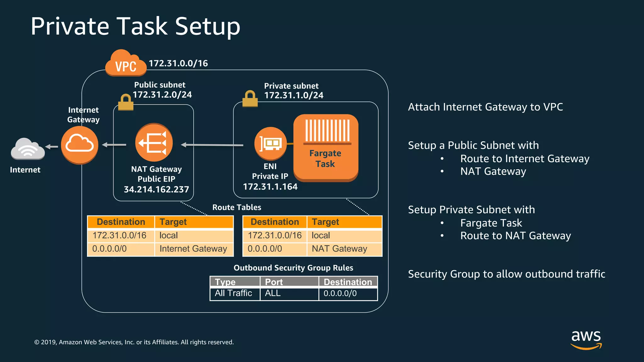Click the gray Internet wifi cloud icon
644x362 pixels.
click(x=28, y=149)
